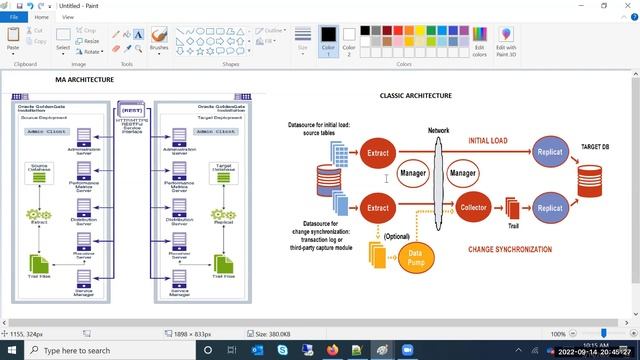Open the File menu
Screen dimensions: 640x360
pos(14,17)
